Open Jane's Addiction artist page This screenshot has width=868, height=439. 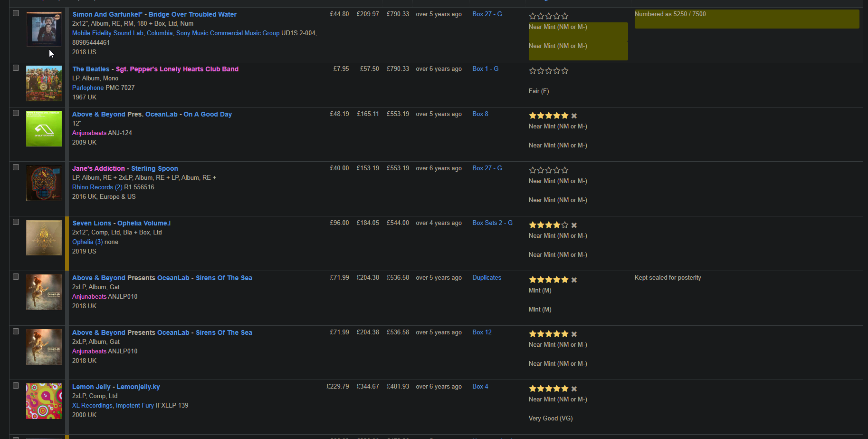(98, 168)
